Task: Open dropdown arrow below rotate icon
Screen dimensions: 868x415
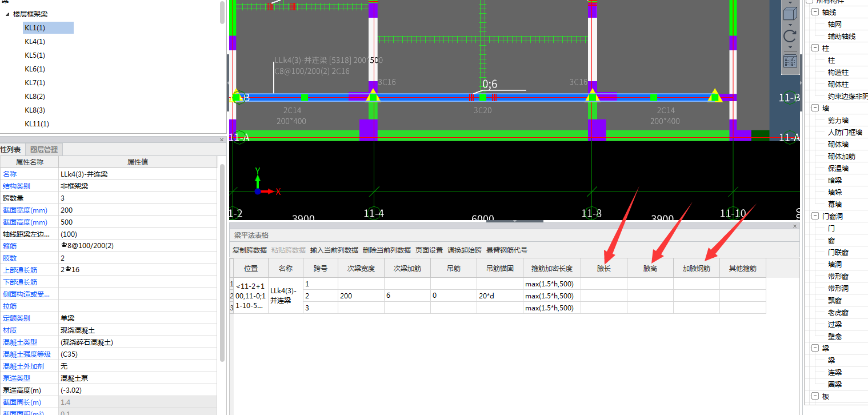Action: click(x=790, y=48)
